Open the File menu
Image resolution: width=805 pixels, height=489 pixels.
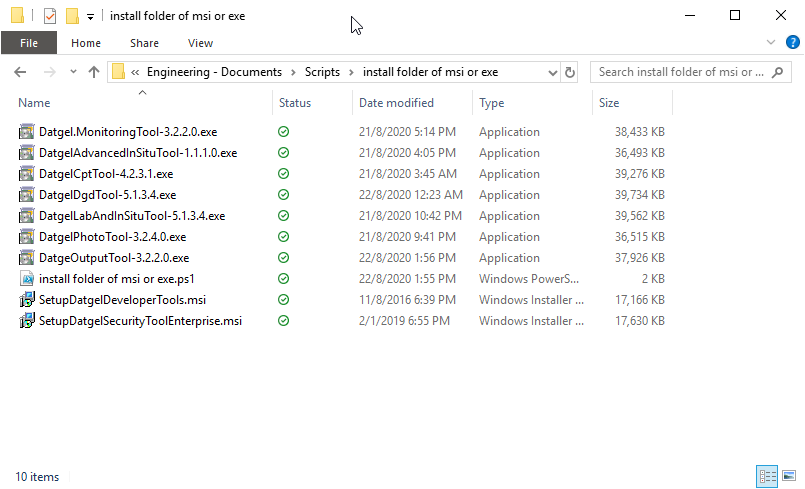[29, 43]
